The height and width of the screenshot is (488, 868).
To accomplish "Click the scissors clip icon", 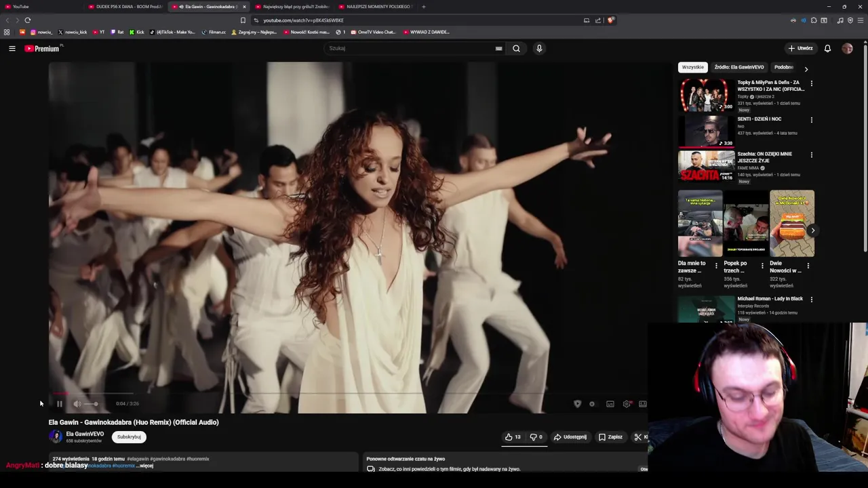I will 637,437.
